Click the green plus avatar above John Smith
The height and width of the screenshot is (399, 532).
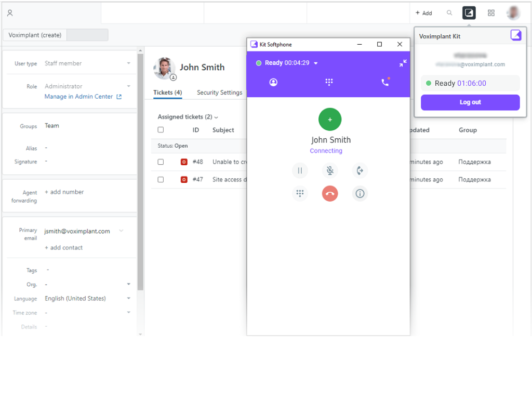pos(330,119)
